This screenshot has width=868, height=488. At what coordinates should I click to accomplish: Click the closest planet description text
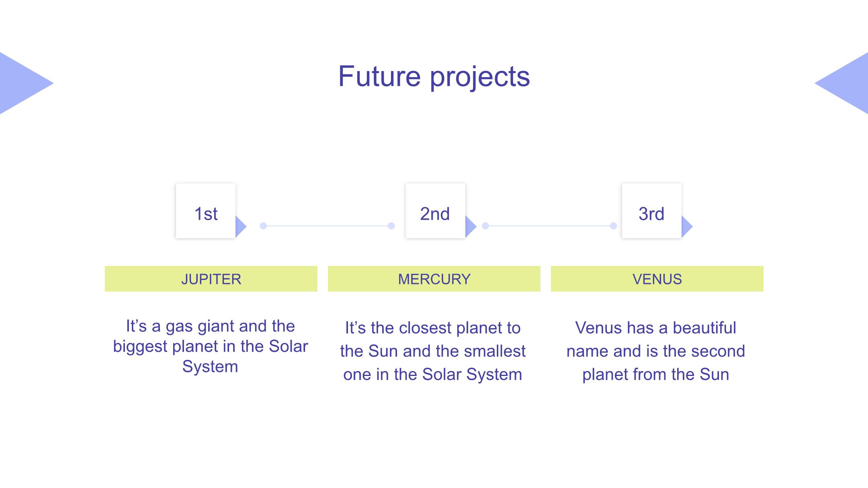click(x=433, y=351)
